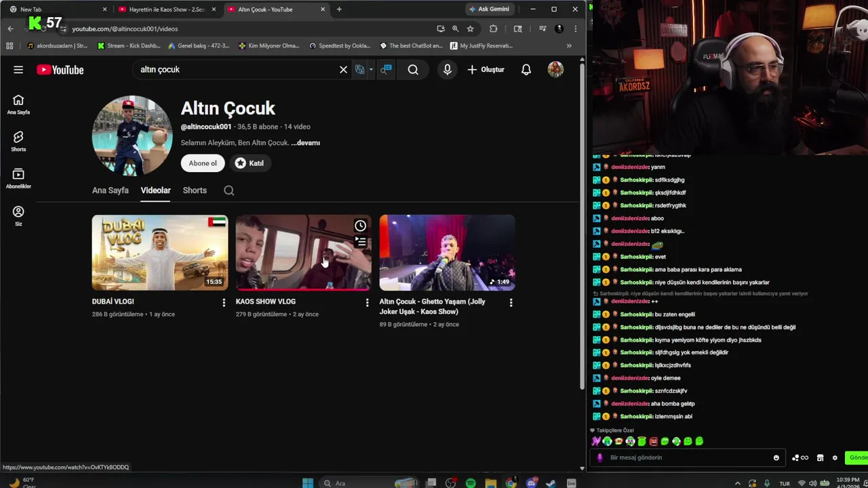
Task: Clear the YouTube search text with X
Action: coord(343,70)
